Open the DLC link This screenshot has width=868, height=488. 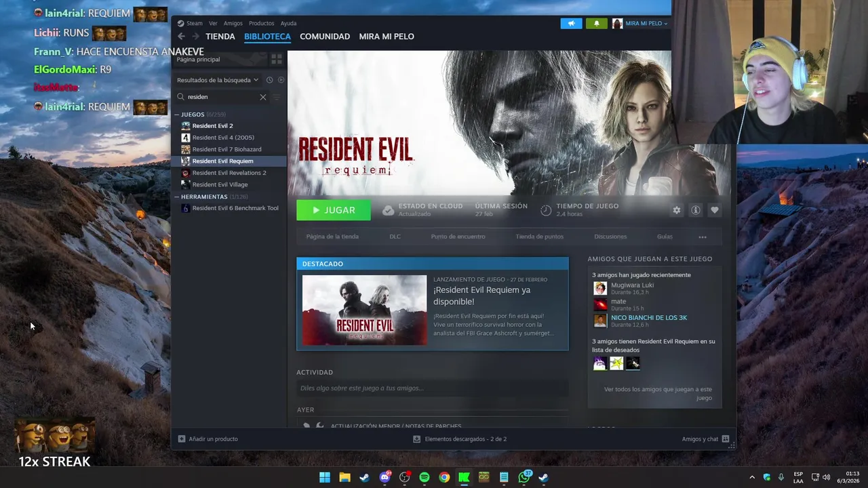395,237
